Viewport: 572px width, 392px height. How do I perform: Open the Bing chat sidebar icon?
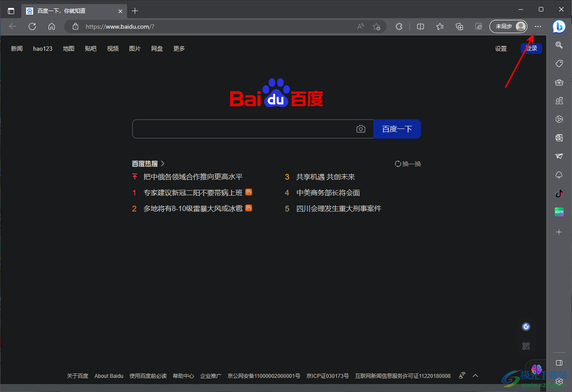(559, 26)
